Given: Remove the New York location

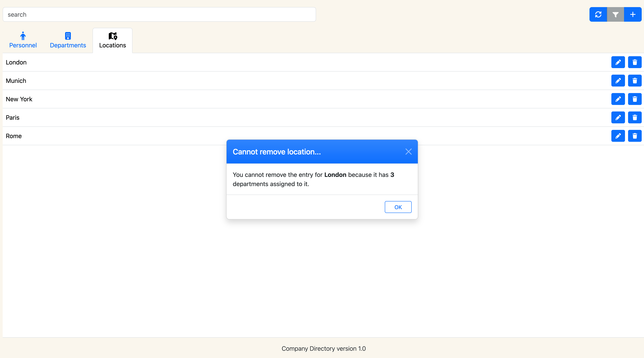Looking at the screenshot, I should (x=635, y=99).
